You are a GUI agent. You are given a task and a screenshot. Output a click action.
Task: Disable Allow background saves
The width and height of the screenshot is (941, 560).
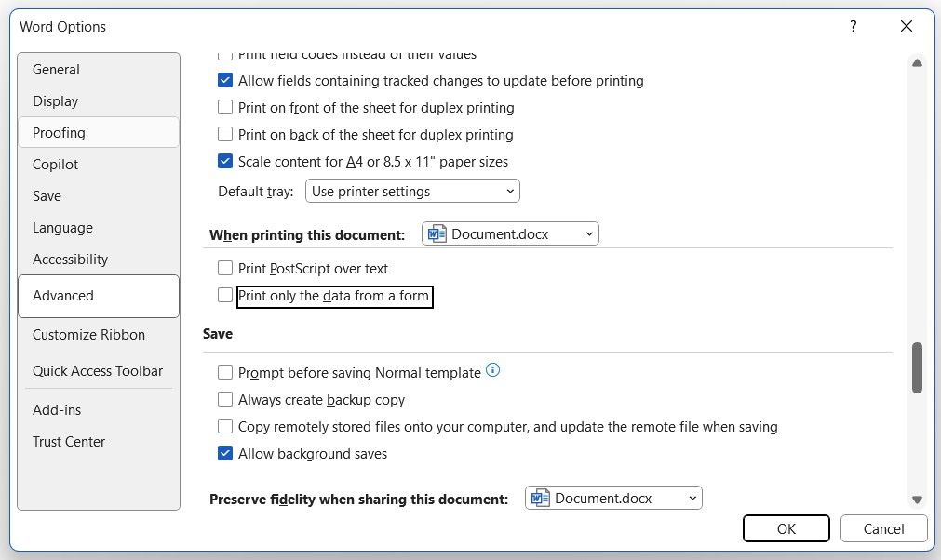225,454
